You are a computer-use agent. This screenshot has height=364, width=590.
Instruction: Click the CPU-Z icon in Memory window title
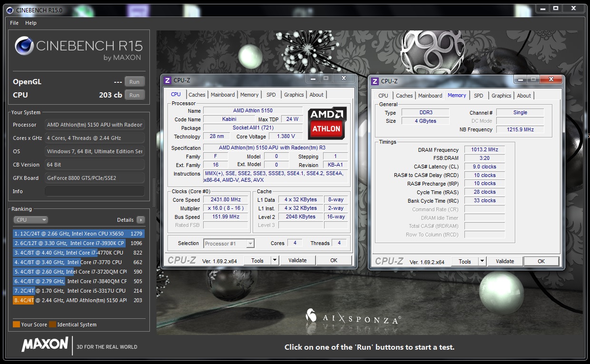[375, 81]
